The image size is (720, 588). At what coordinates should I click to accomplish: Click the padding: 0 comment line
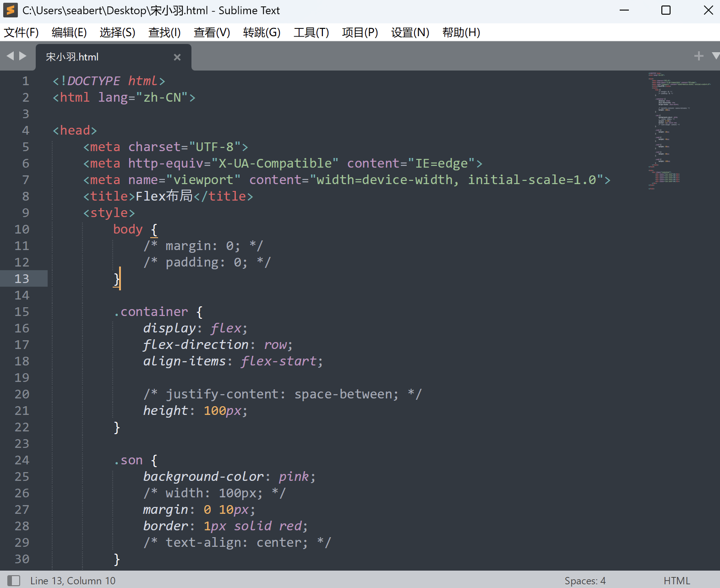pyautogui.click(x=207, y=262)
